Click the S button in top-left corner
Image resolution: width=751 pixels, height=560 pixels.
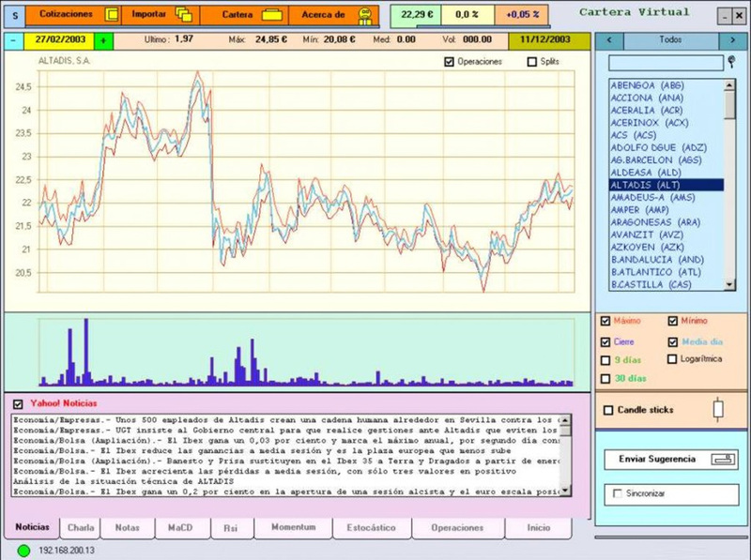click(15, 15)
